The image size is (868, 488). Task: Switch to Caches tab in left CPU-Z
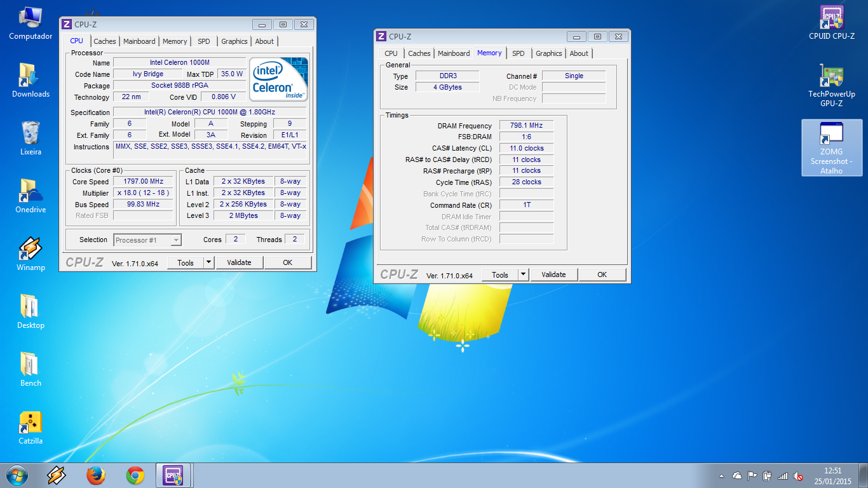[105, 41]
